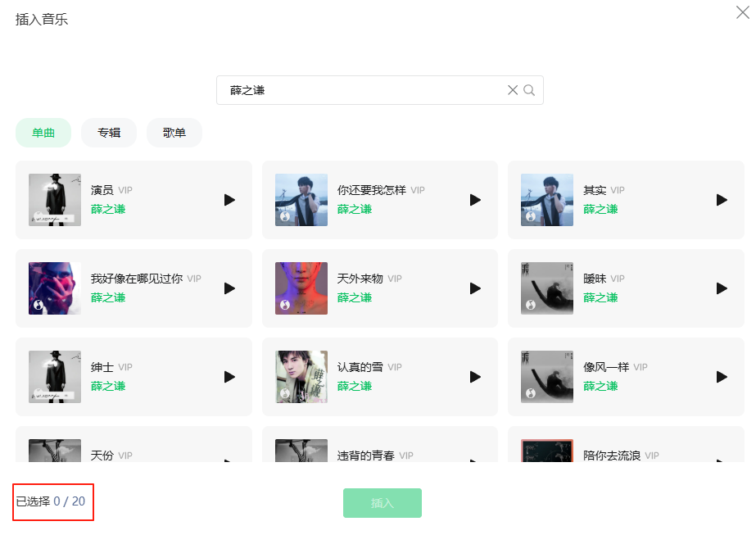Viewport: 756px width, 535px height.
Task: Play the song 绅士
Action: 229,377
